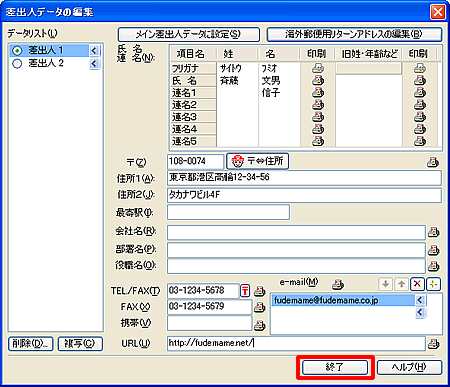This screenshot has width=450, height=387.
Task: Click メイン差出人データに設定 button
Action: pos(189,34)
